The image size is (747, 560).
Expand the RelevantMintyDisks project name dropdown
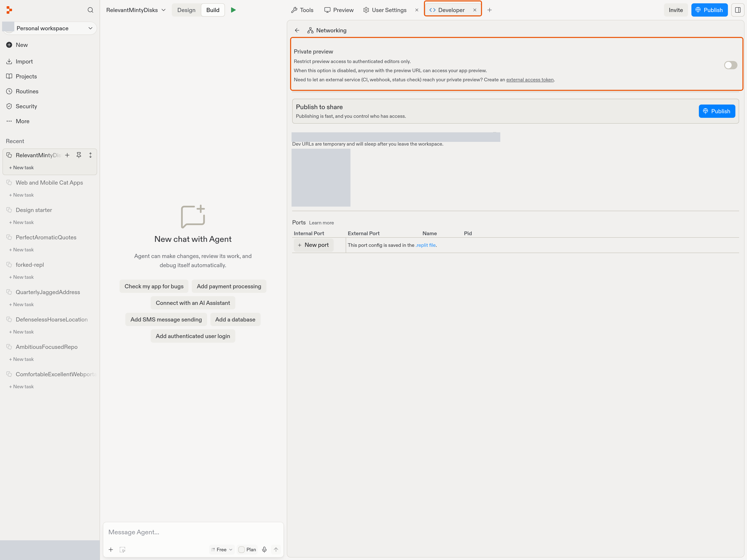(136, 10)
